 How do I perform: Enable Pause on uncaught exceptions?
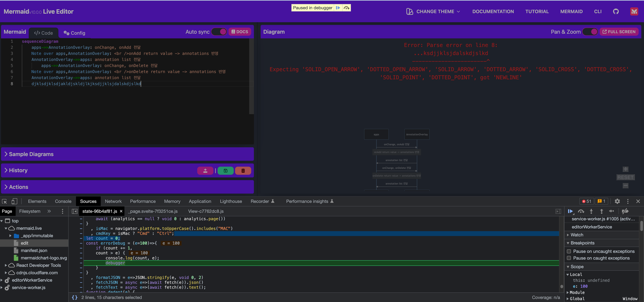[x=569, y=251]
